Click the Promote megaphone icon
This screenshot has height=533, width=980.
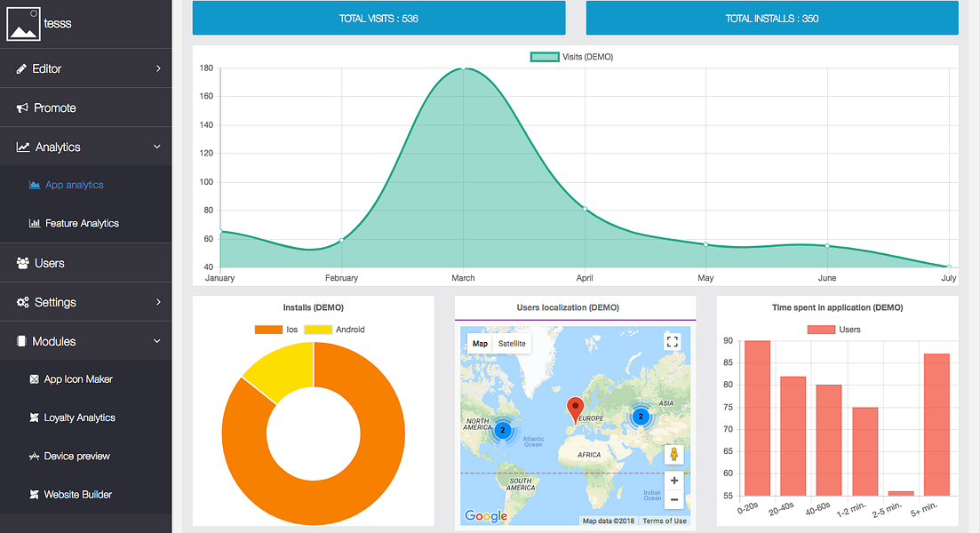click(22, 108)
